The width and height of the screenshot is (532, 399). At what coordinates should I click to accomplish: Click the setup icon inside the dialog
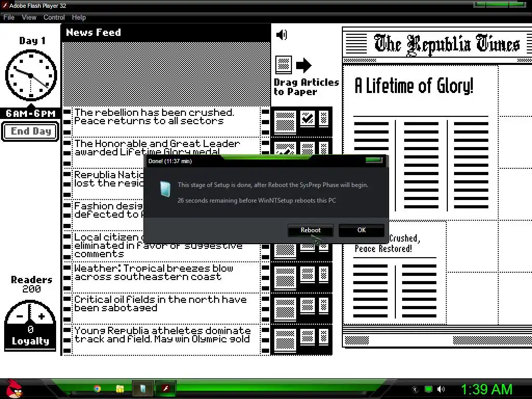tap(165, 189)
